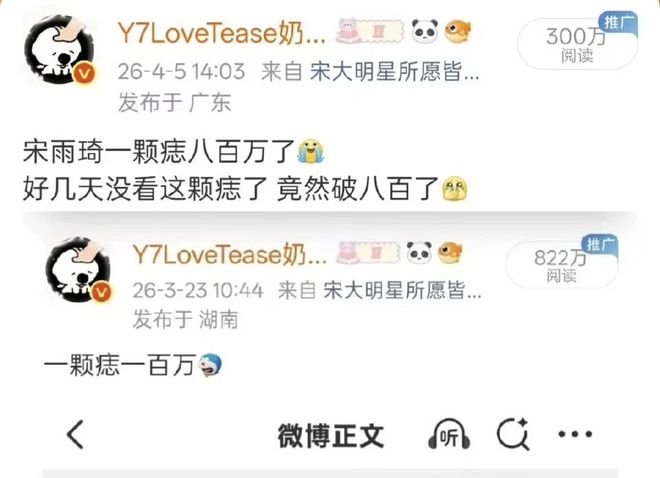660x478 pixels.
Task: Tap the 微博正文 page title
Action: click(331, 436)
